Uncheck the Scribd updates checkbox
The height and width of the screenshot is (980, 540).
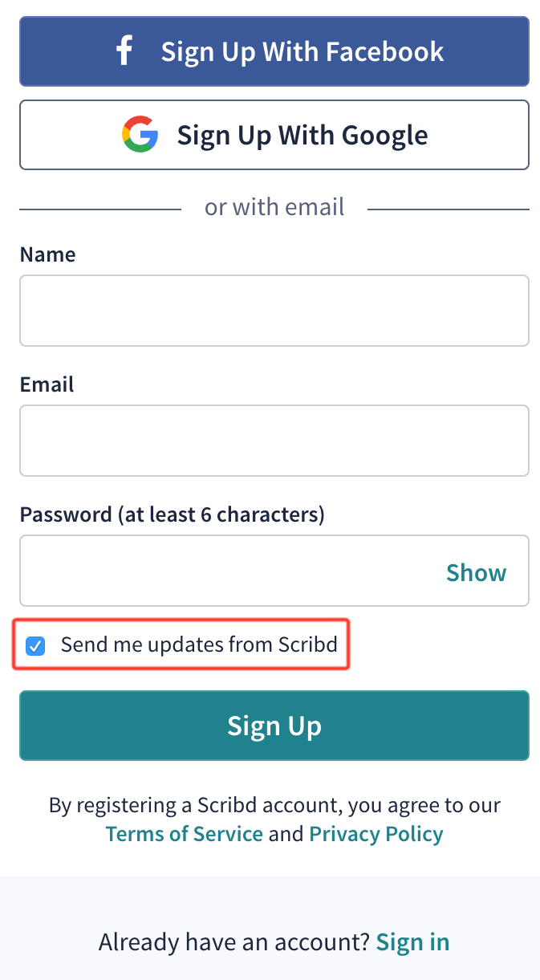tap(35, 645)
